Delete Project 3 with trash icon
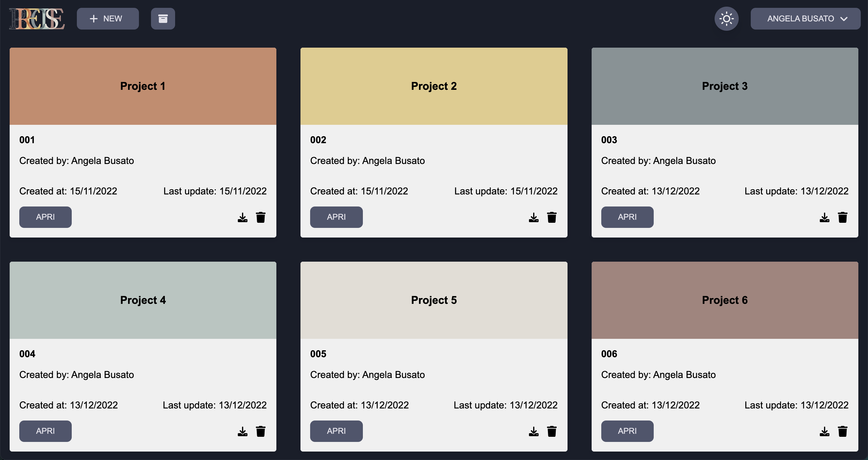 (842, 217)
